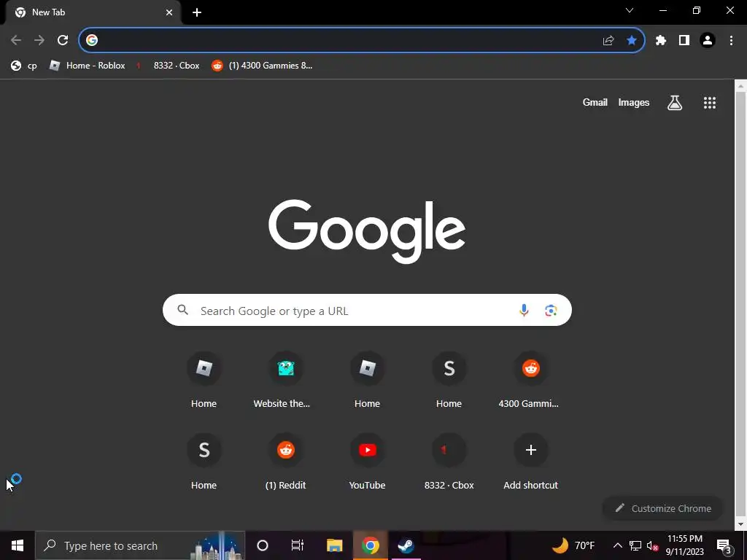Search by image with Google Lens icon

tap(551, 311)
